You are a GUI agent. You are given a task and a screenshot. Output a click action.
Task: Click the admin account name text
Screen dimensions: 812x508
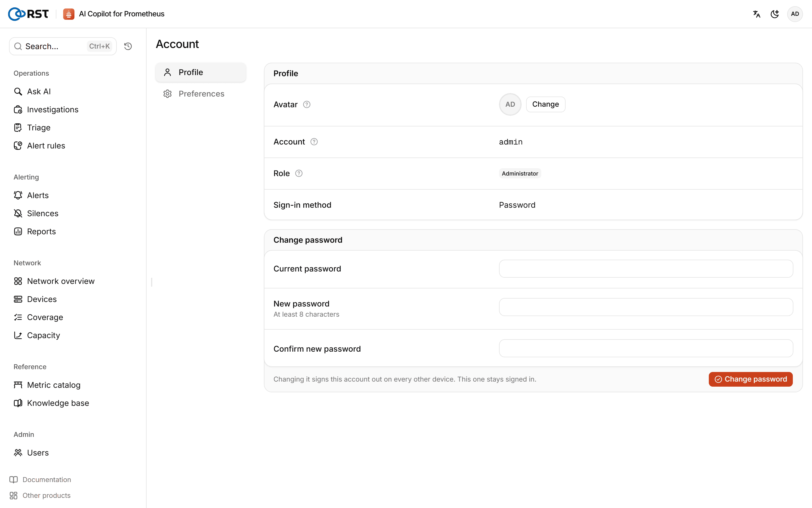coord(511,142)
